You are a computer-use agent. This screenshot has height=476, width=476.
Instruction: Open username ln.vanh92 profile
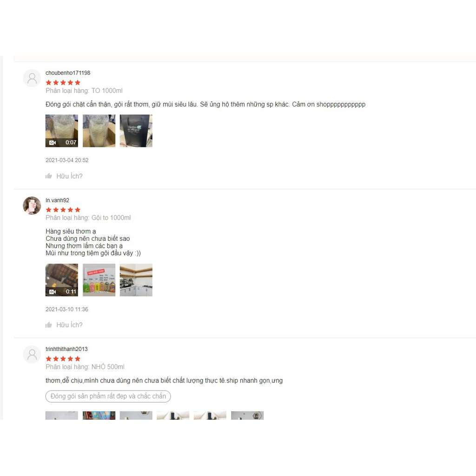click(57, 200)
